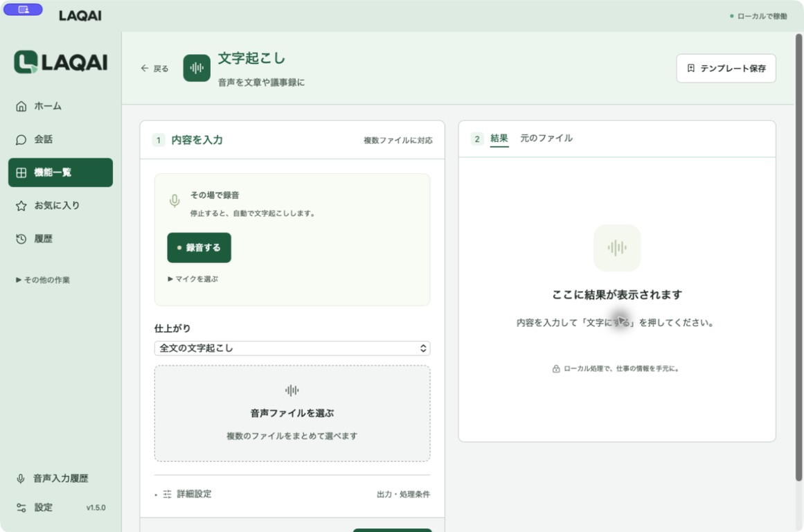
Task: Open ホーム from the sidebar
Action: click(60, 106)
